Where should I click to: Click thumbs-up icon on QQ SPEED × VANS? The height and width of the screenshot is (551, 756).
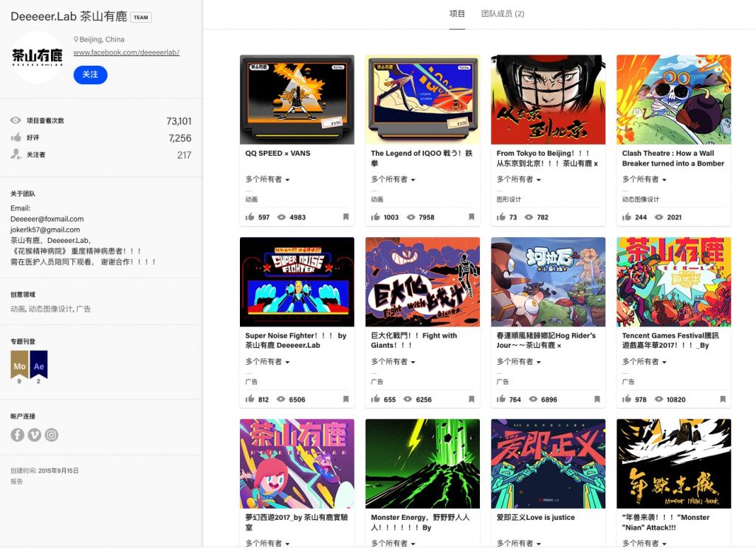pyautogui.click(x=250, y=216)
